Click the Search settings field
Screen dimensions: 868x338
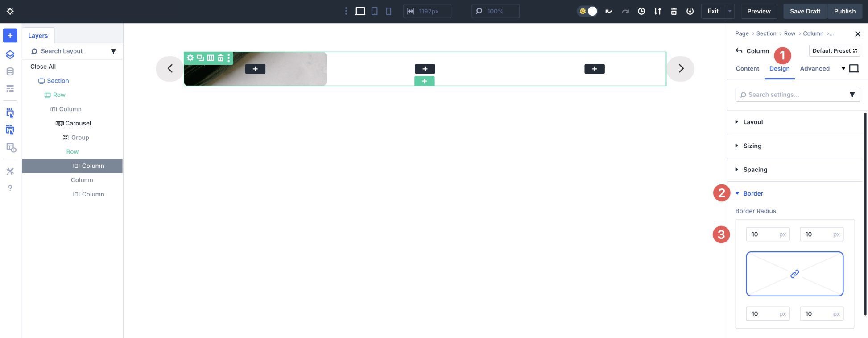[798, 95]
